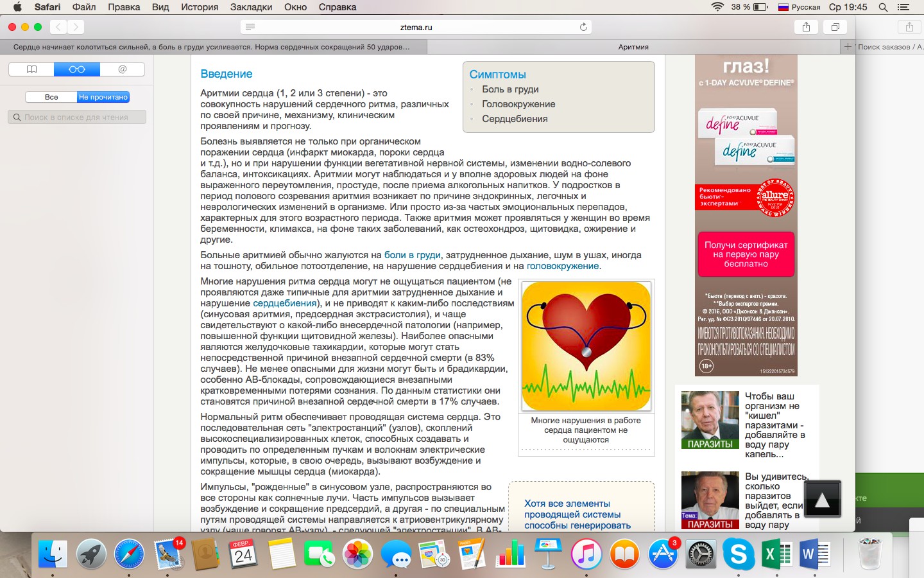The width and height of the screenshot is (924, 578).
Task: Open the История menu
Action: (200, 7)
